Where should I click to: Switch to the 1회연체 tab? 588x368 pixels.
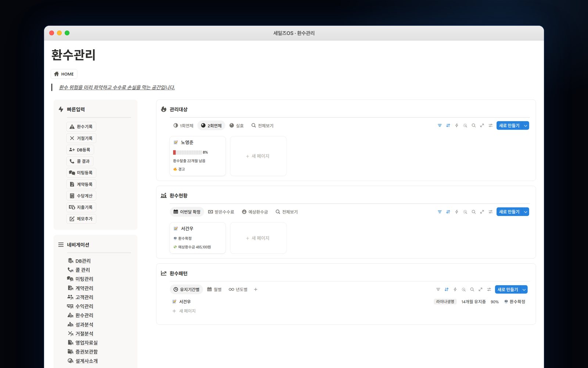tap(183, 125)
